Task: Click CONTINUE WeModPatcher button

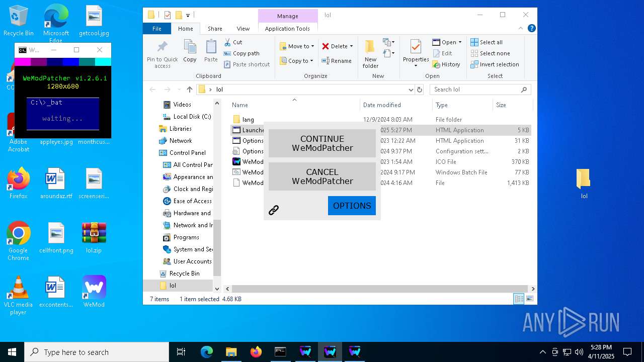Action: [x=322, y=143]
